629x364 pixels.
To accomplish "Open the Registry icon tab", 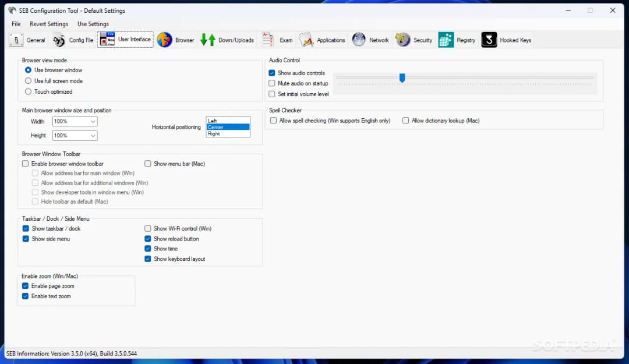I will pos(446,40).
